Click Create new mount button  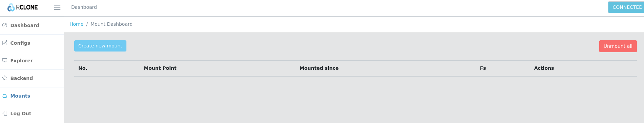click(x=100, y=46)
